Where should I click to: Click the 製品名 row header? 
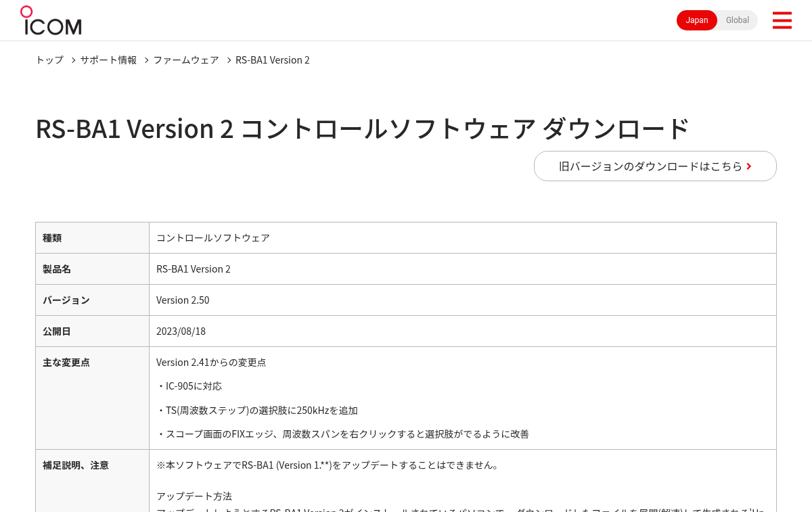[x=92, y=269]
